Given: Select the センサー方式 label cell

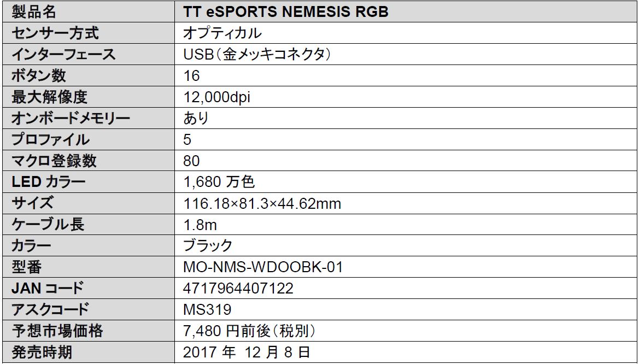Looking at the screenshot, I should click(55, 33).
